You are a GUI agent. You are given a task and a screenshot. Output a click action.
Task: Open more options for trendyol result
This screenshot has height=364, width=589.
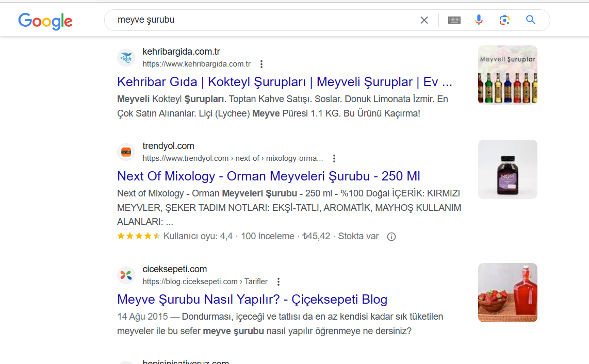tap(334, 158)
